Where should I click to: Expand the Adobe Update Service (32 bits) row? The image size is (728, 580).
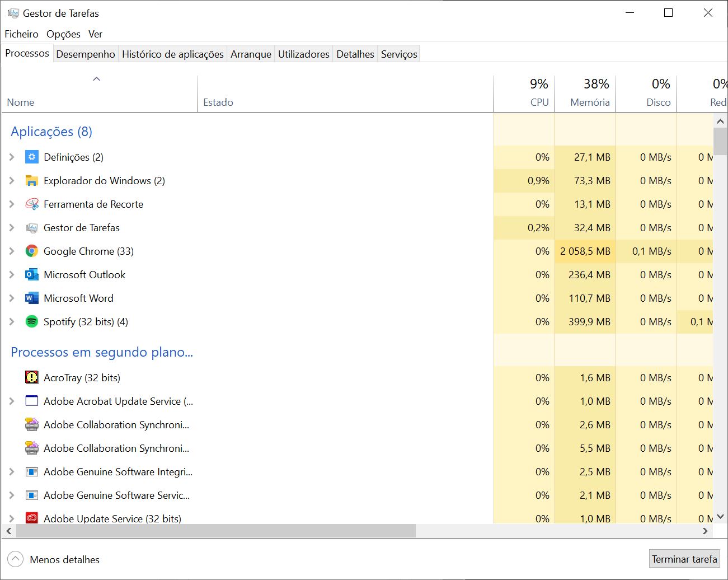click(12, 518)
